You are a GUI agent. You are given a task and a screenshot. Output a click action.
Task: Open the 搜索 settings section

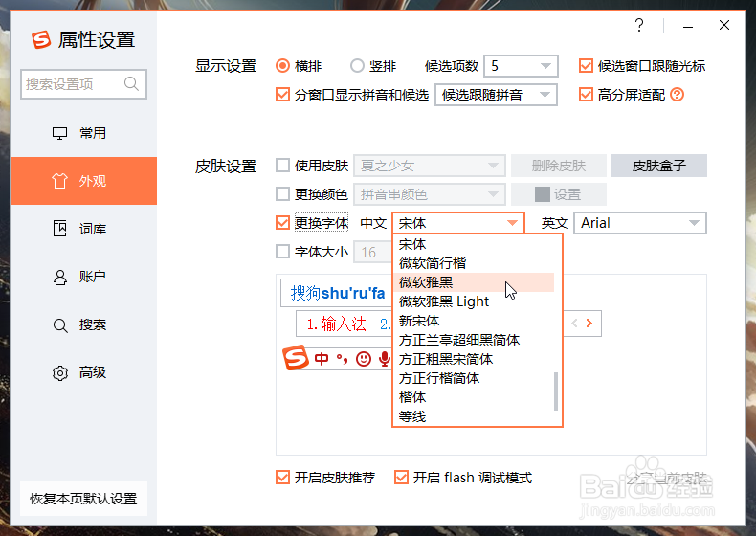[x=83, y=324]
